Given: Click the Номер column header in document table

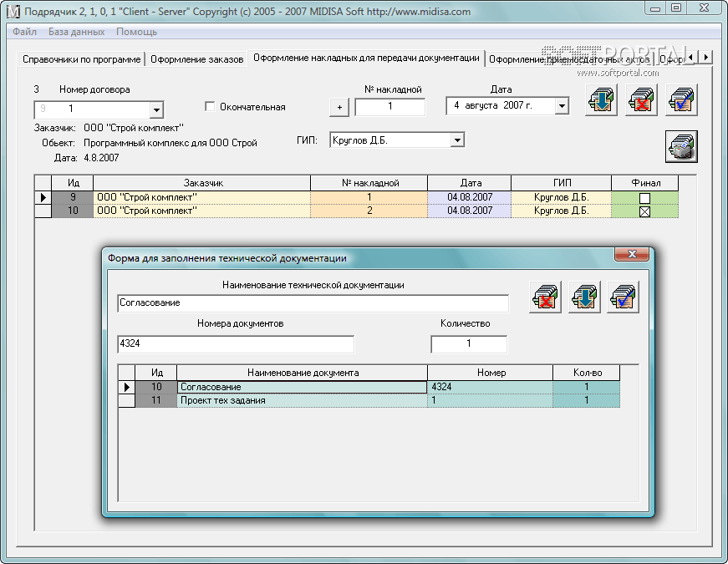Looking at the screenshot, I should (491, 373).
